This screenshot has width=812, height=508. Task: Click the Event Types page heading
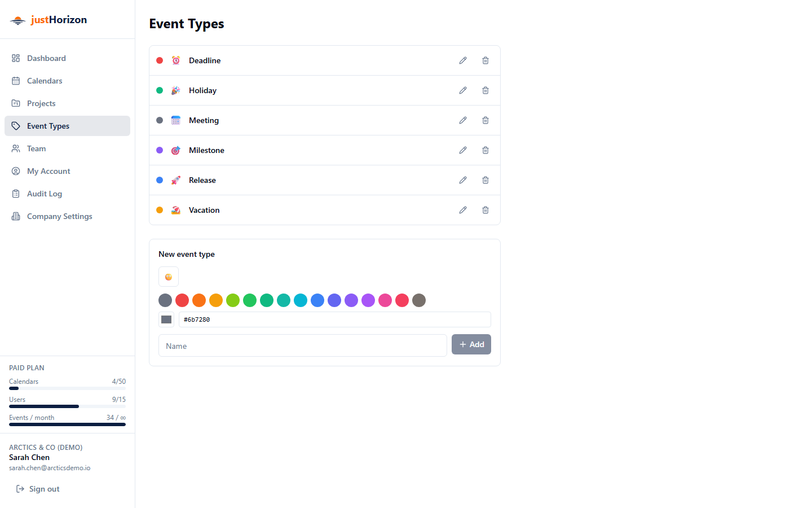coord(187,24)
